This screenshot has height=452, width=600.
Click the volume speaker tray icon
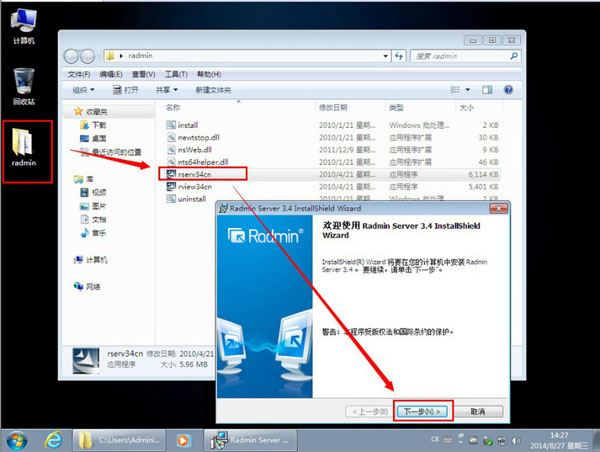coord(515,441)
